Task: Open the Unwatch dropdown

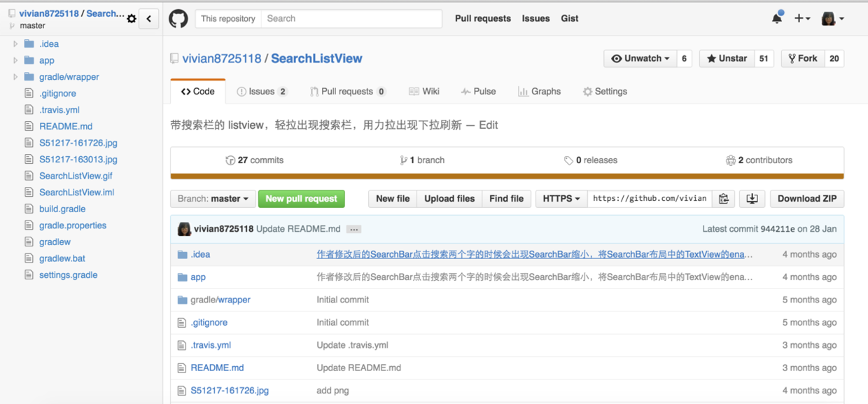Action: click(x=640, y=59)
